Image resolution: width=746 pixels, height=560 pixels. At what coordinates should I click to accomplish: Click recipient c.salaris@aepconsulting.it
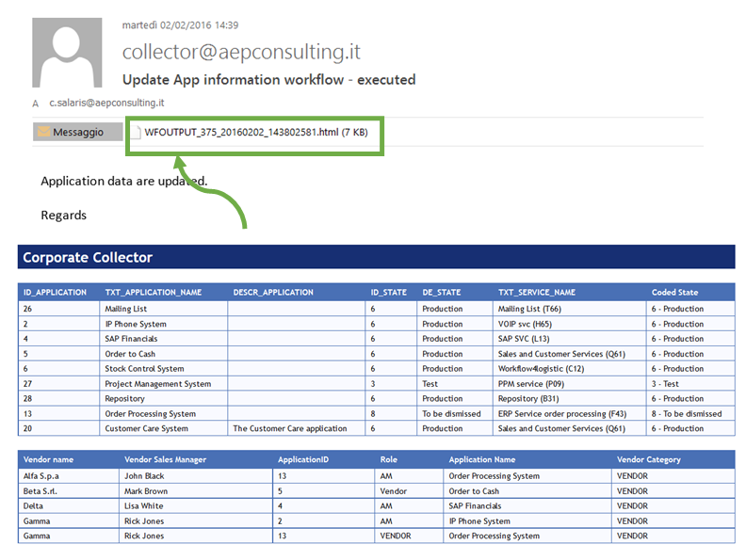[106, 103]
